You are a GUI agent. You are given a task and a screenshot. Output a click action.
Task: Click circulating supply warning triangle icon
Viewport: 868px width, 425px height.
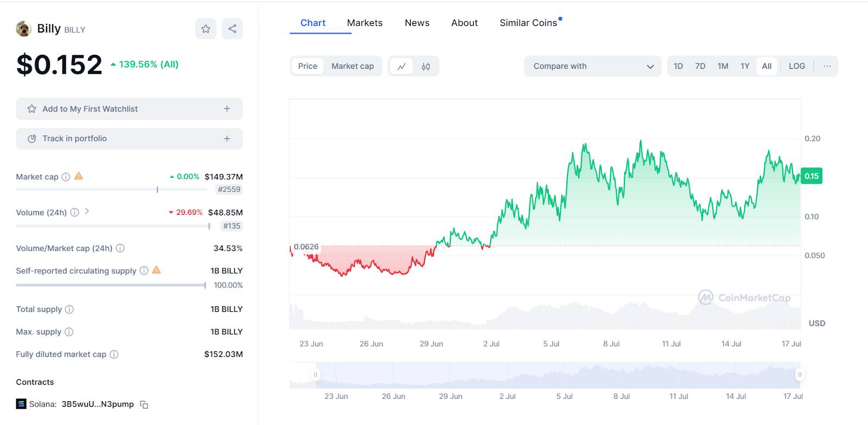click(156, 270)
